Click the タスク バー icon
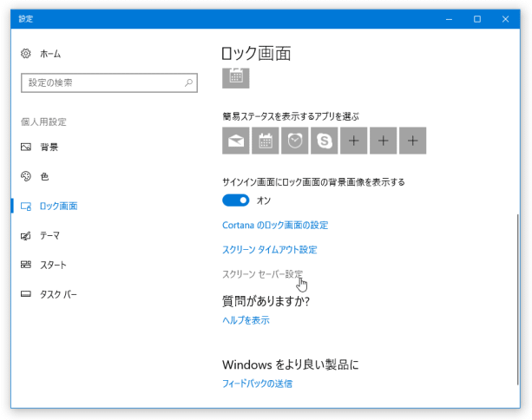Viewport: 532px width, 420px height. [x=26, y=294]
